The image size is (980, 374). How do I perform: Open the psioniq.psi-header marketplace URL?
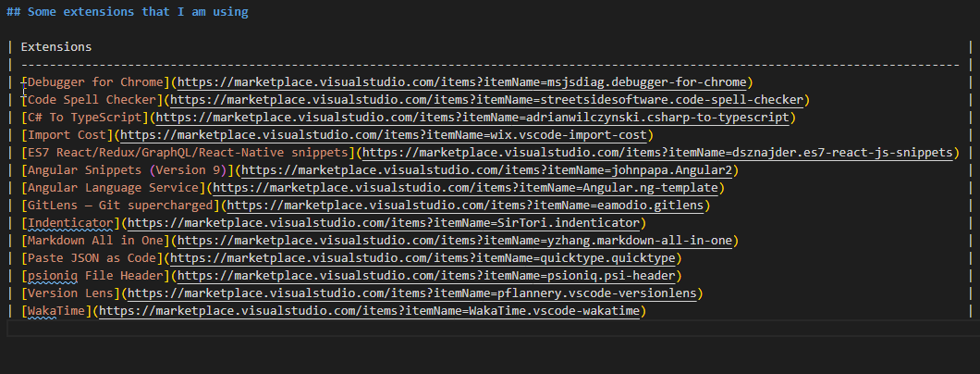tap(426, 276)
